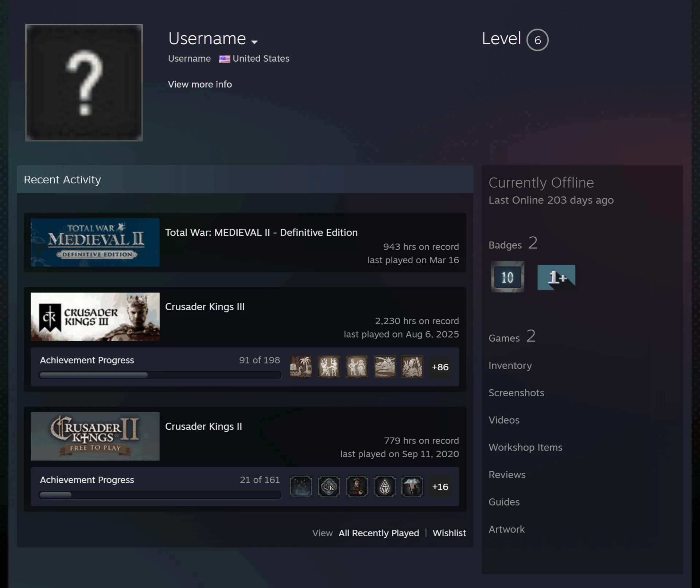Click the two standing figures achievement icon

(357, 367)
